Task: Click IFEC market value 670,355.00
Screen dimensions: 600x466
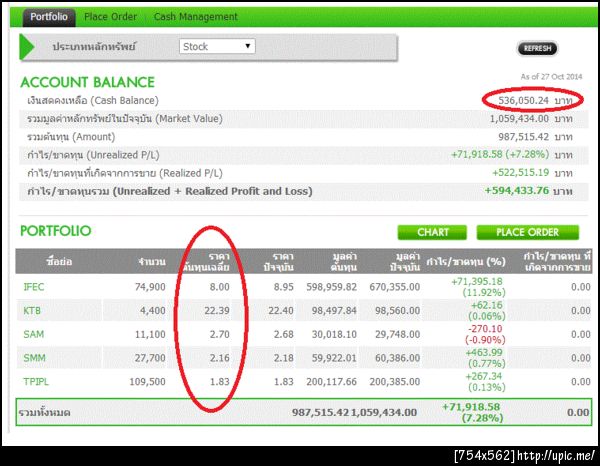Action: point(395,287)
